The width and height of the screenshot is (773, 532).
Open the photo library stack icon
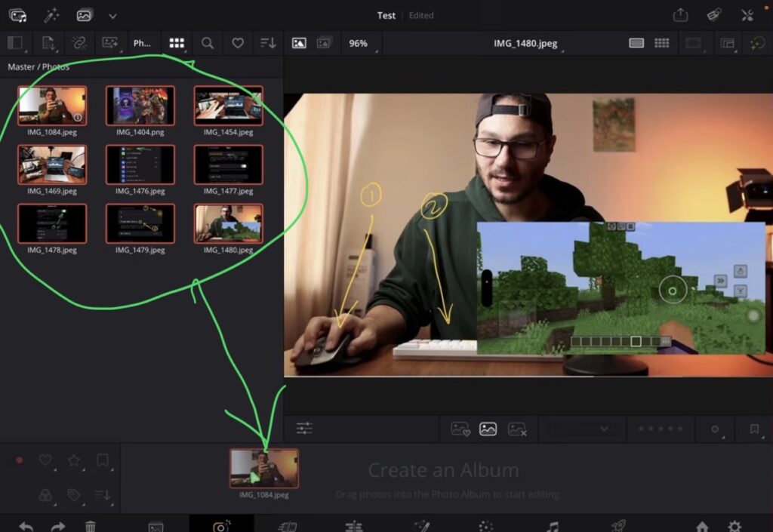(x=85, y=15)
